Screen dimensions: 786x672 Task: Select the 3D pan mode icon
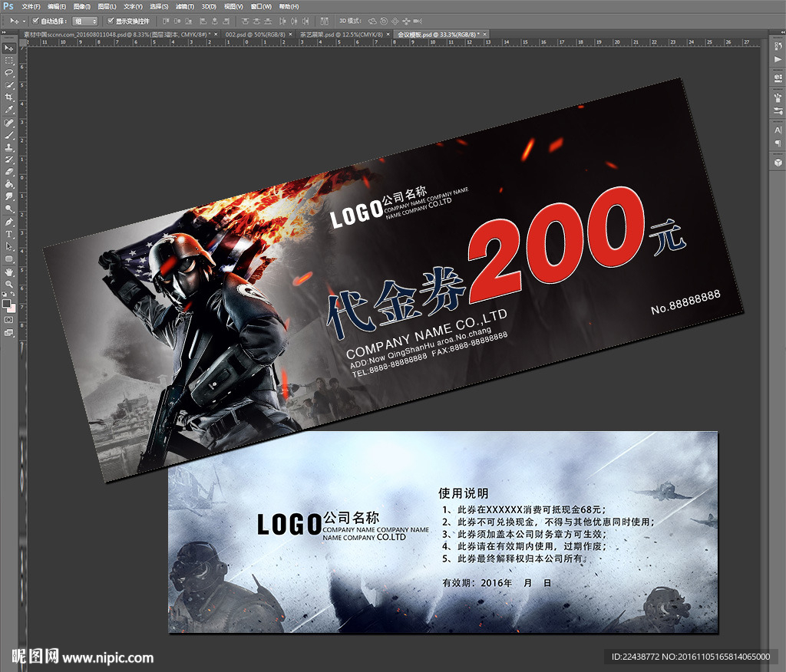pos(395,21)
